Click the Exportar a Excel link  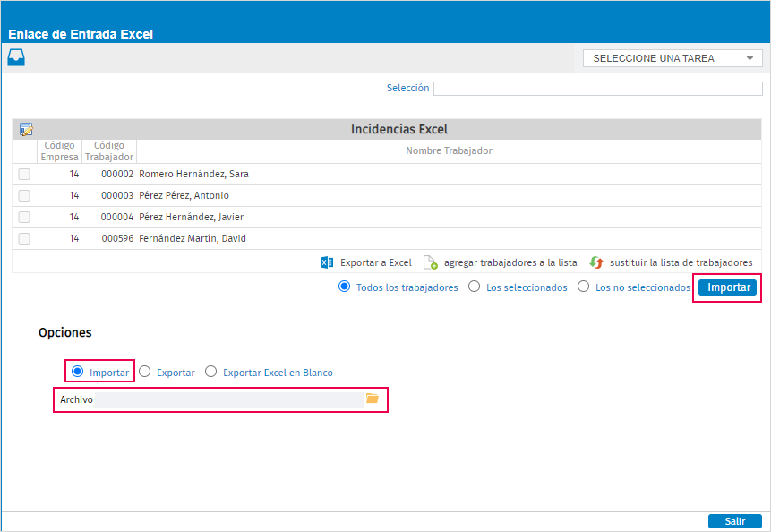click(x=376, y=262)
